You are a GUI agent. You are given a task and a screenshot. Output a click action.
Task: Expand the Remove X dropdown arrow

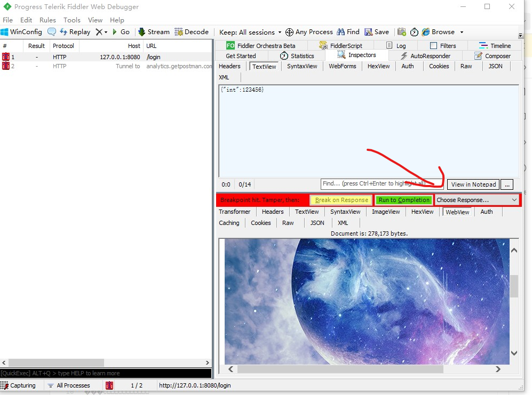click(106, 32)
